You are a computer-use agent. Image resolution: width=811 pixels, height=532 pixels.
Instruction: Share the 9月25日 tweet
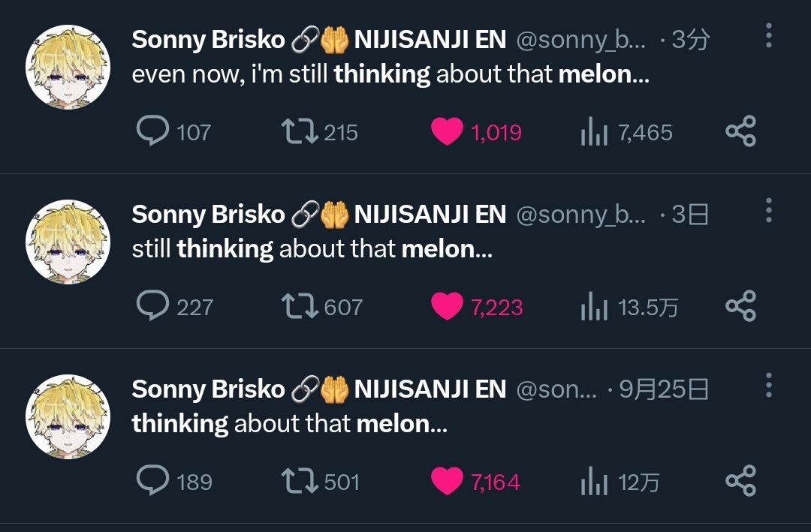(x=740, y=480)
